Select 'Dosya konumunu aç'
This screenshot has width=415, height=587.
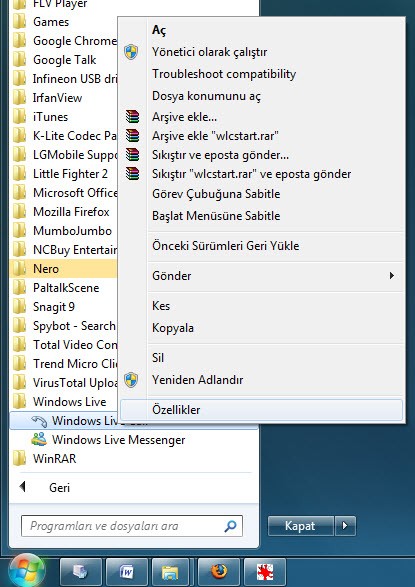262,96
